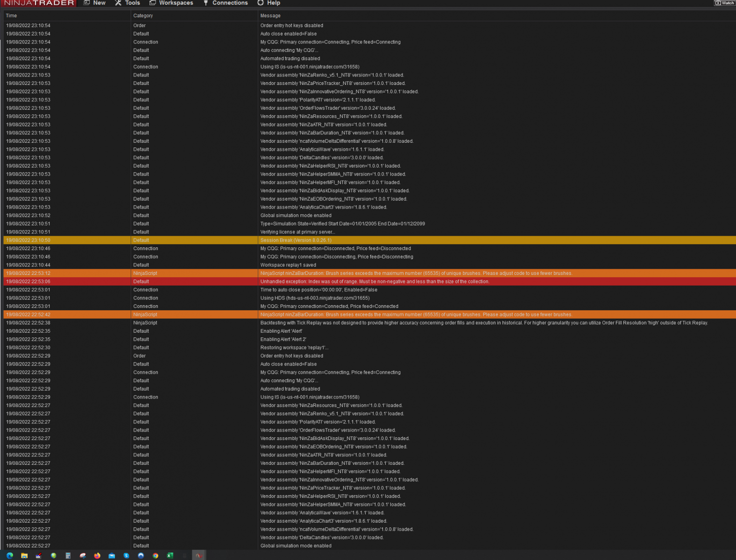
Task: Select the 'Type=Simulation State=Verified' message
Action: [x=343, y=224]
